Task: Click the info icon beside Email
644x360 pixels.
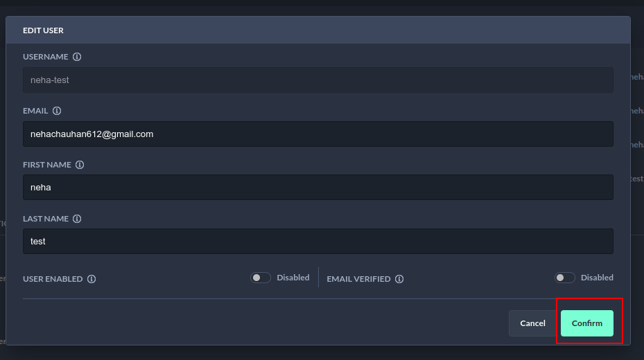Action: 57,111
